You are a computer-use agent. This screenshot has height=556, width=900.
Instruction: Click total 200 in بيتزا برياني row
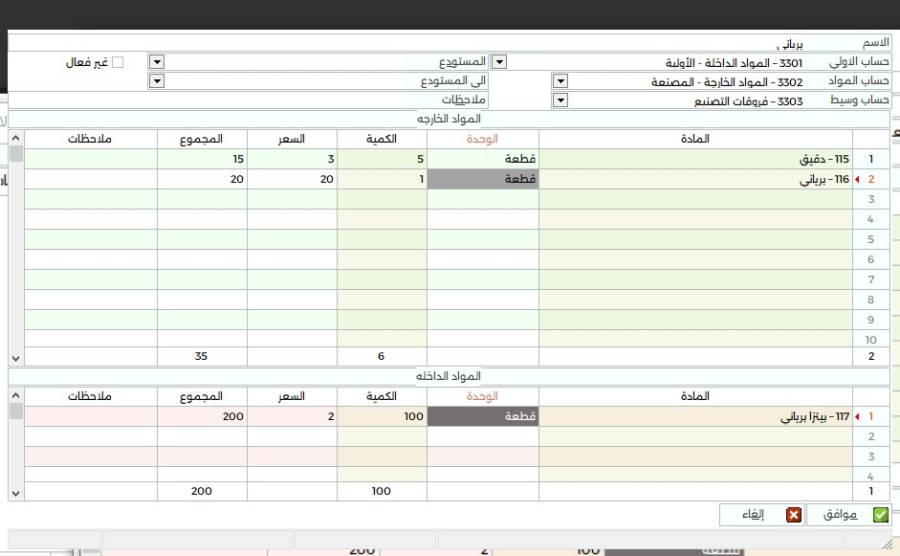tap(202, 417)
